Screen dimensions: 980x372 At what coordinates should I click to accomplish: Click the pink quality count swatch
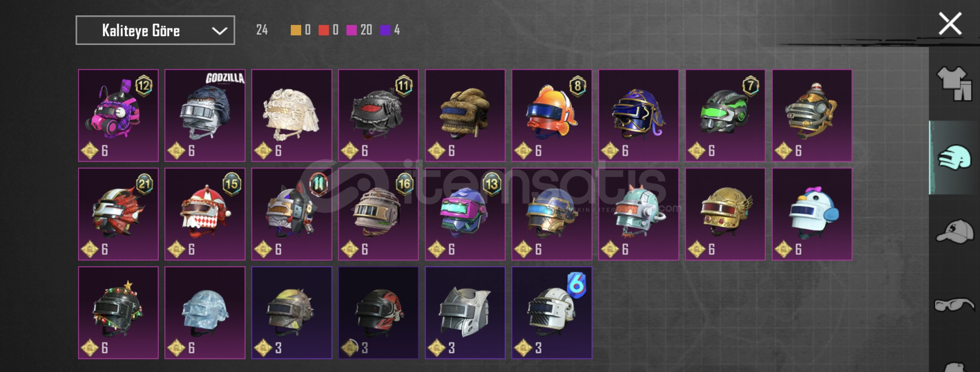pos(352,30)
